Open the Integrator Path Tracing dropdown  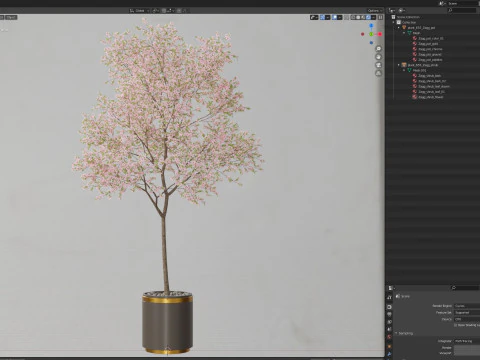click(467, 341)
